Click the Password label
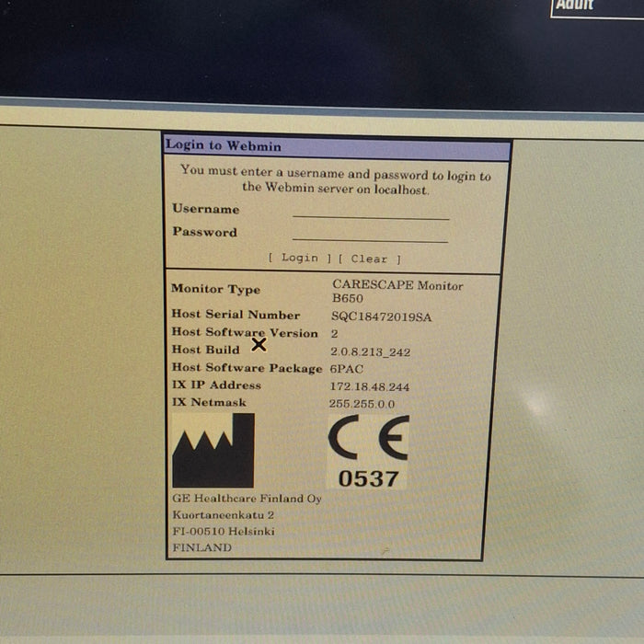 click(x=204, y=232)
